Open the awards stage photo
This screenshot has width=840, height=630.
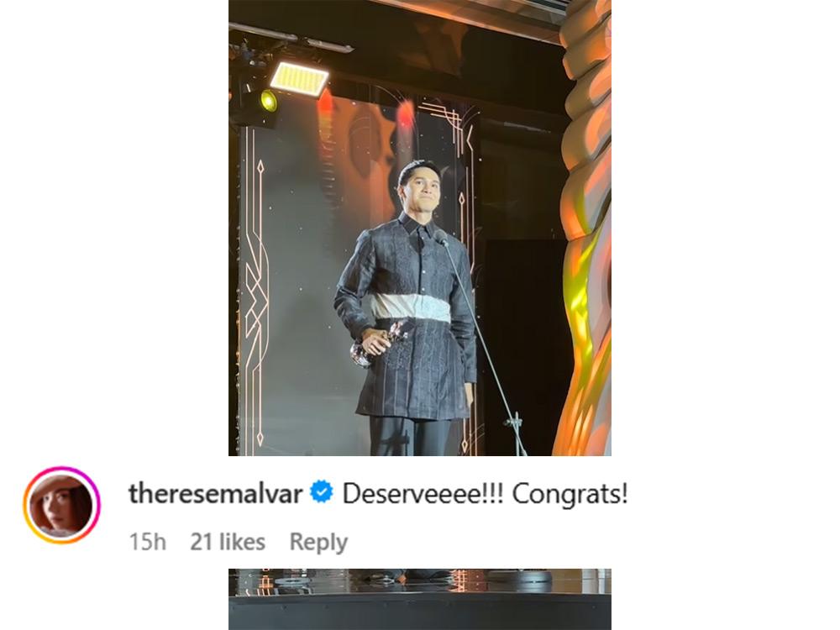point(419,228)
